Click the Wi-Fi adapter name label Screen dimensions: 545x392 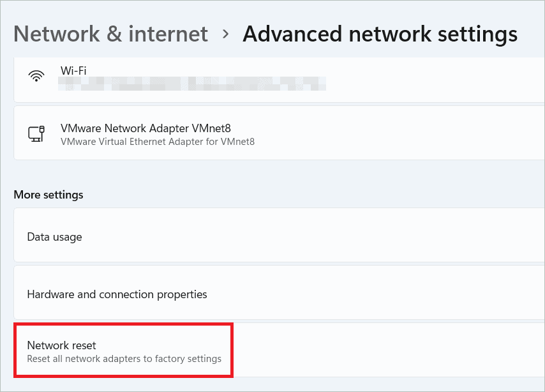73,70
